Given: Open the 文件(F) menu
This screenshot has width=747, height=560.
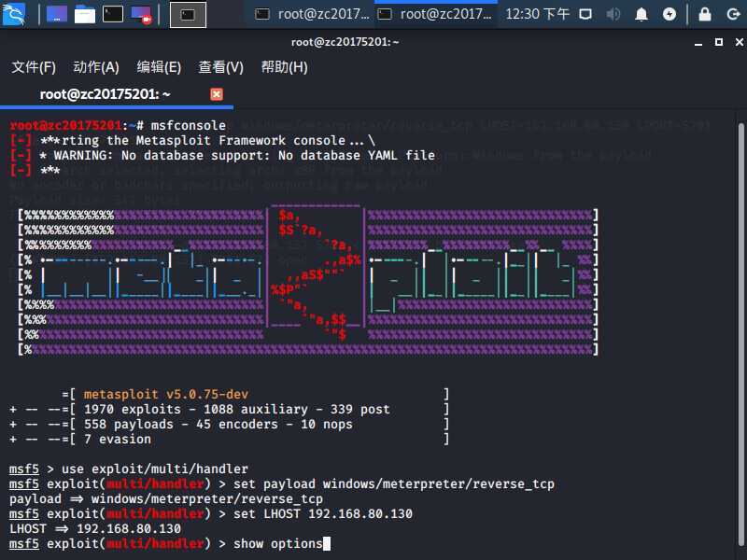Looking at the screenshot, I should tap(34, 67).
